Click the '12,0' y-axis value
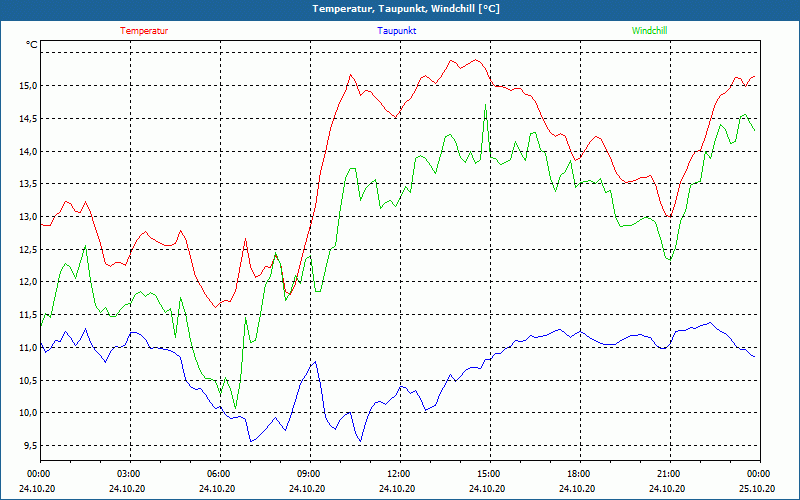The height and width of the screenshot is (500, 800). [x=29, y=282]
